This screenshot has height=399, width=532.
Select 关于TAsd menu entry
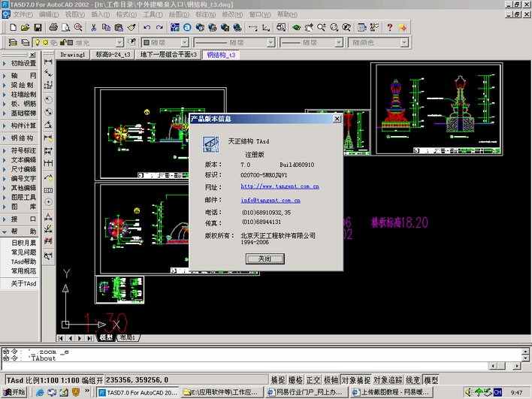(23, 283)
